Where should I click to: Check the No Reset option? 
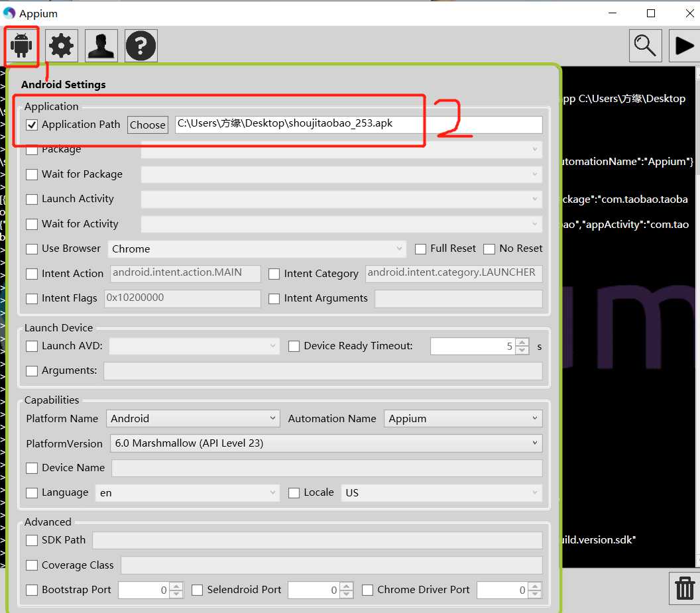[x=489, y=249]
